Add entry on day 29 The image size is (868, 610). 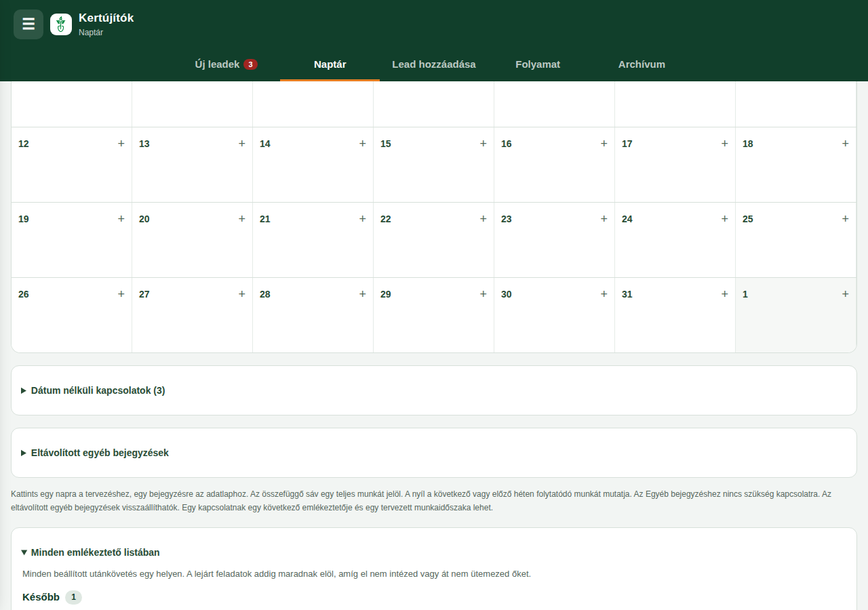point(484,294)
